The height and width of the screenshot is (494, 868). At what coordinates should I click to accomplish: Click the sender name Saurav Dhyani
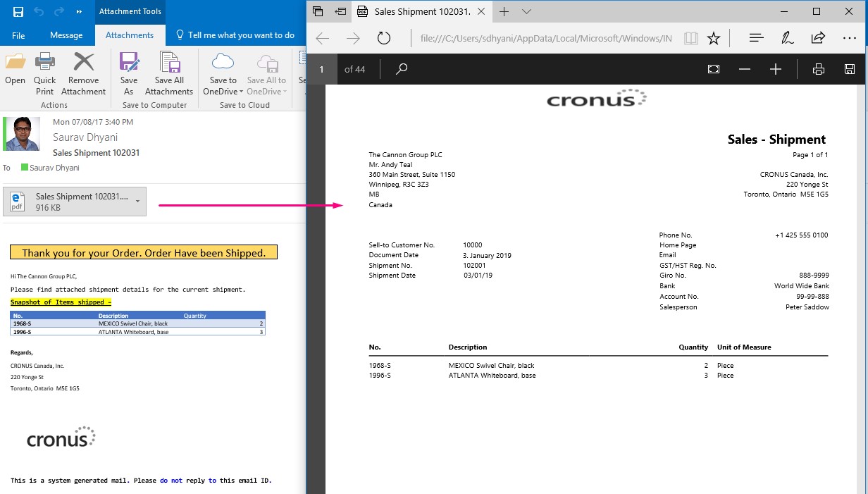point(85,137)
